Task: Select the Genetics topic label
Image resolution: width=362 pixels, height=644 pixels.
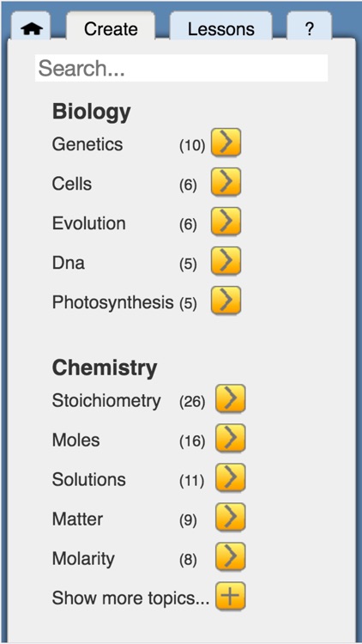Action: coord(87,144)
